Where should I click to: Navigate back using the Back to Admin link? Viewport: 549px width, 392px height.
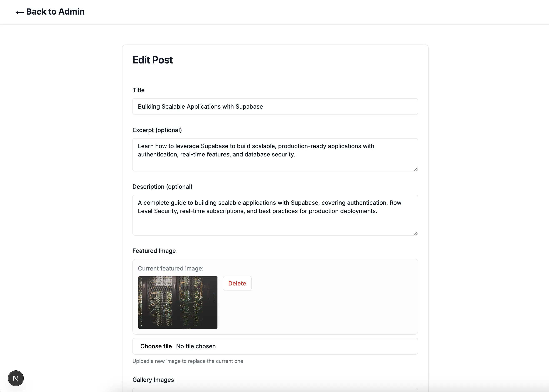50,12
